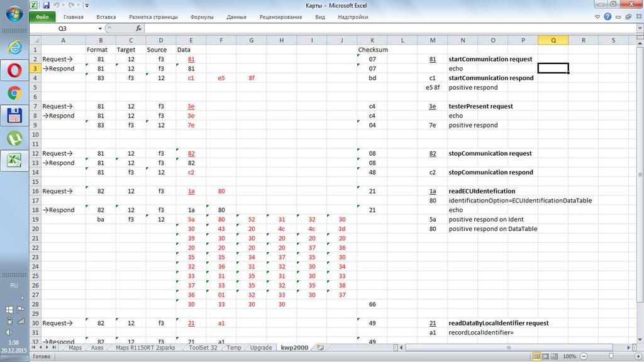Open Opera browser from the taskbar

tap(14, 69)
